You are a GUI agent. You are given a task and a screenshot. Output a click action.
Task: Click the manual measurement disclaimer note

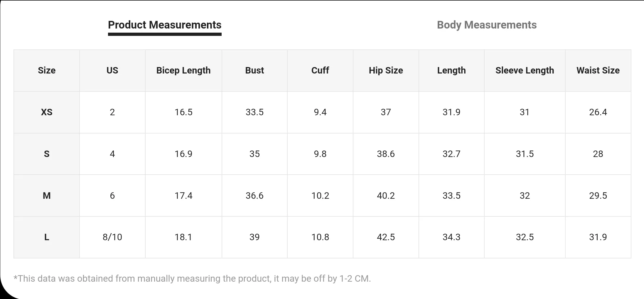pos(192,278)
